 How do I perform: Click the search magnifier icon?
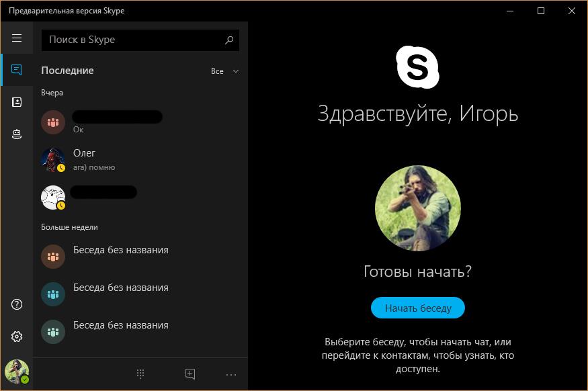coord(229,40)
